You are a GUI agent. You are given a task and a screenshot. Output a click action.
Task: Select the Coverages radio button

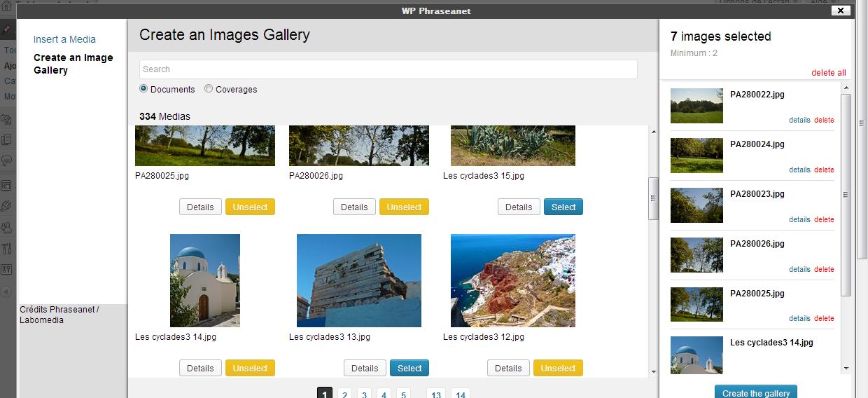209,89
